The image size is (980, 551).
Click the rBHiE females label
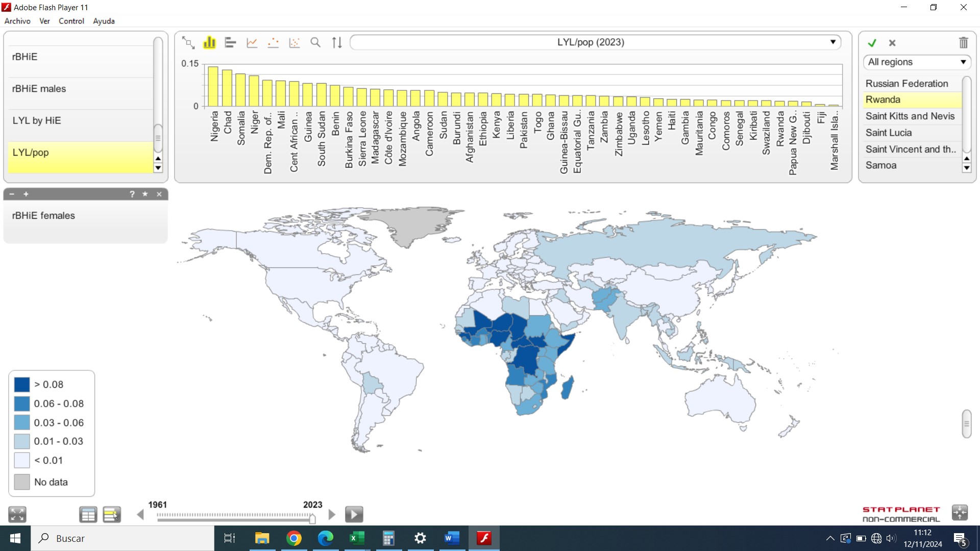(44, 216)
